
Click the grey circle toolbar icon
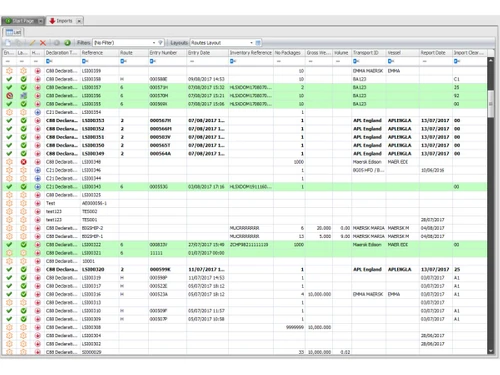(57, 43)
